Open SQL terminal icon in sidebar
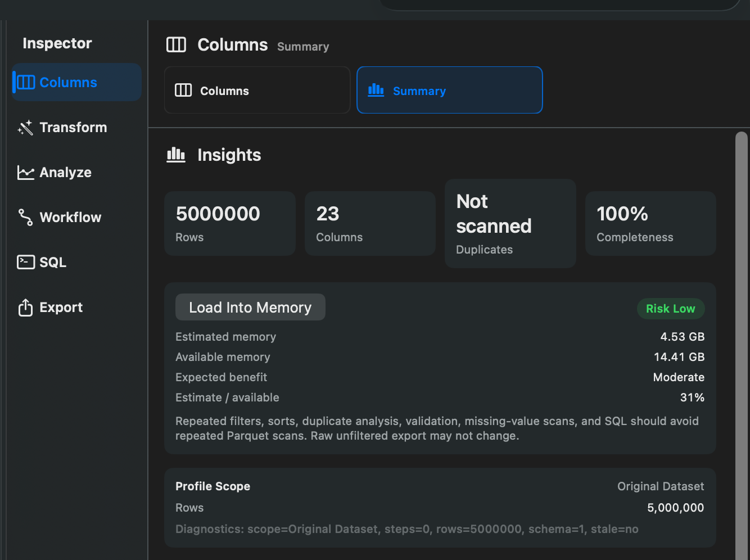Viewport: 750px width, 560px height. click(26, 262)
